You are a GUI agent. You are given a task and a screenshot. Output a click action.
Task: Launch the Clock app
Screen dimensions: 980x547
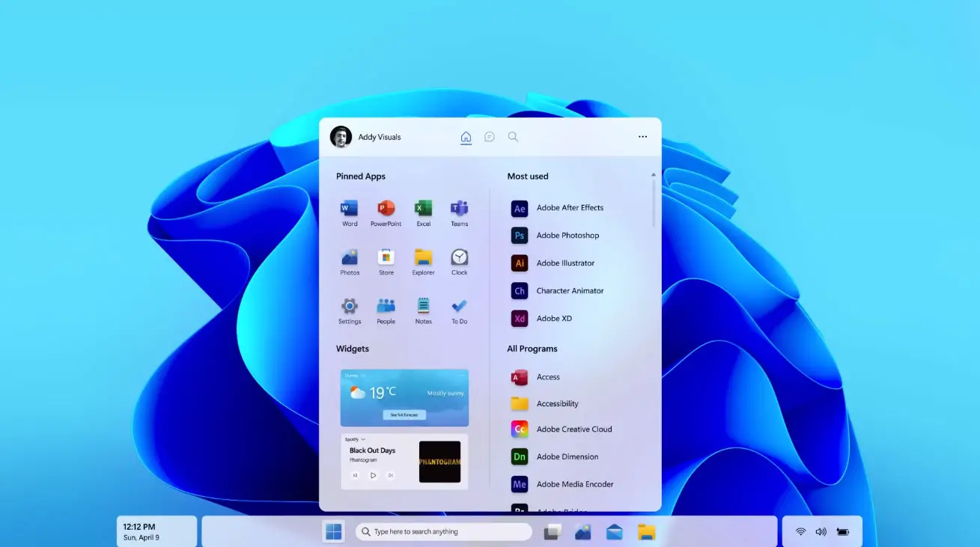click(460, 262)
